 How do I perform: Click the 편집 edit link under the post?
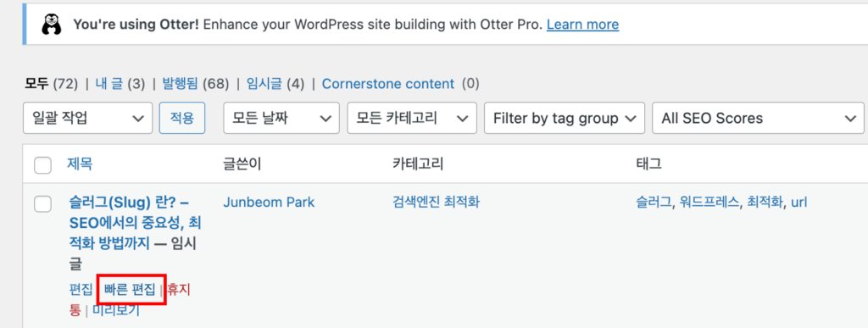(81, 290)
